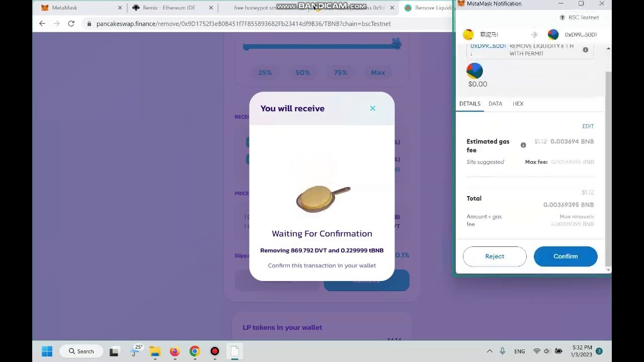Open Wi-Fi network settings in tray
The image size is (644, 362).
click(537, 351)
